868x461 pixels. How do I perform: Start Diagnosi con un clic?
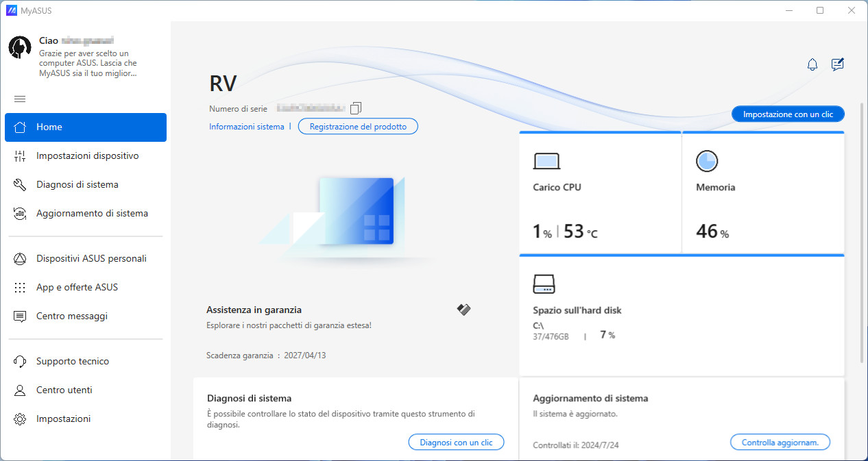tap(457, 443)
